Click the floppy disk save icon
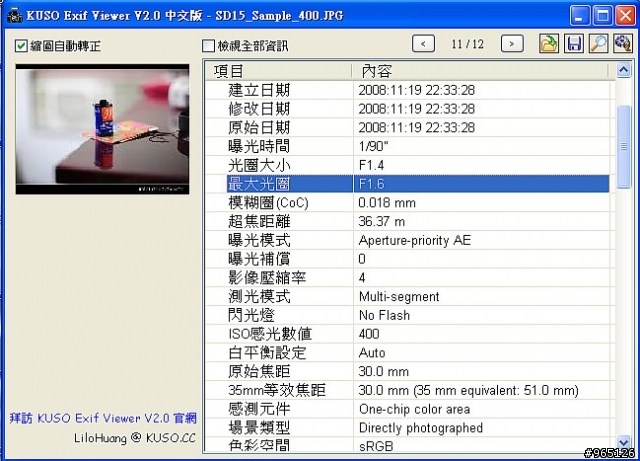This screenshot has width=640, height=461. click(574, 44)
